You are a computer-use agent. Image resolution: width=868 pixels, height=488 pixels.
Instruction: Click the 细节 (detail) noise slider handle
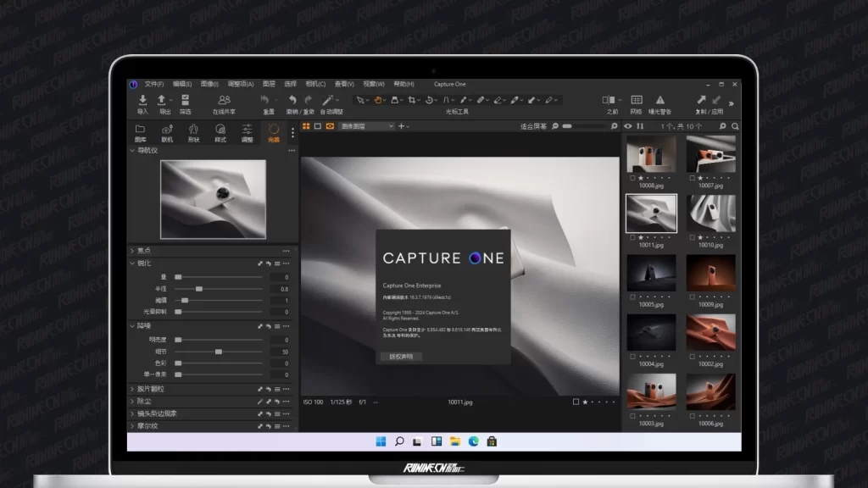[x=218, y=351]
